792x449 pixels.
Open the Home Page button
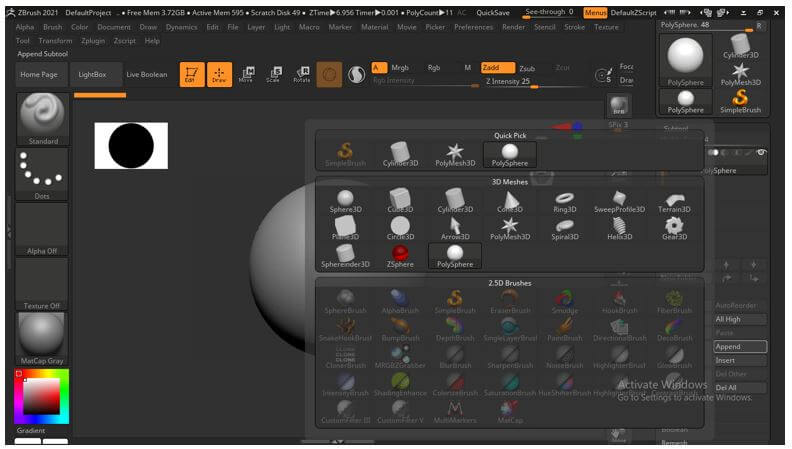tap(41, 74)
